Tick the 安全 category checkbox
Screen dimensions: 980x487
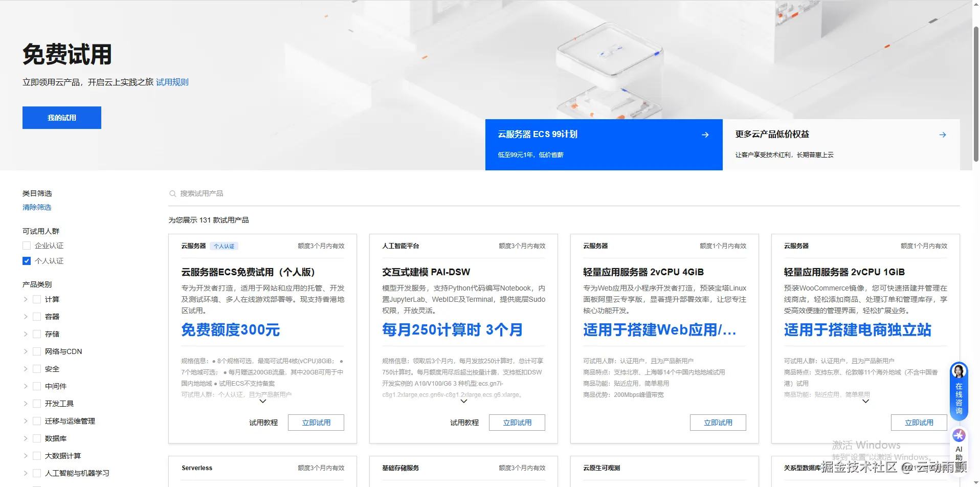coord(37,369)
